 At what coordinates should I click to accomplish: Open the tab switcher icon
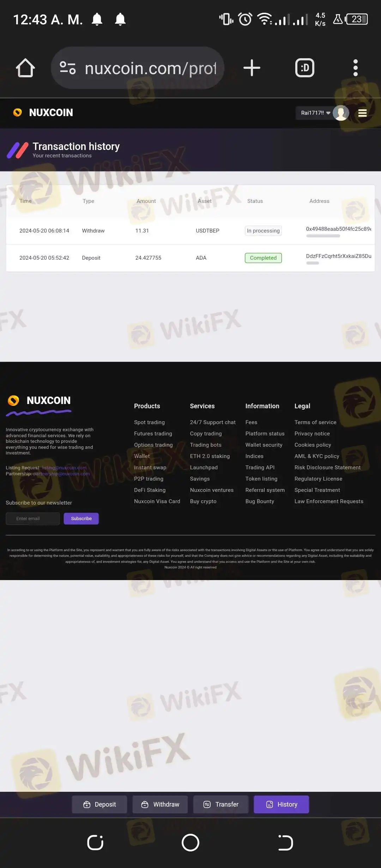(305, 68)
